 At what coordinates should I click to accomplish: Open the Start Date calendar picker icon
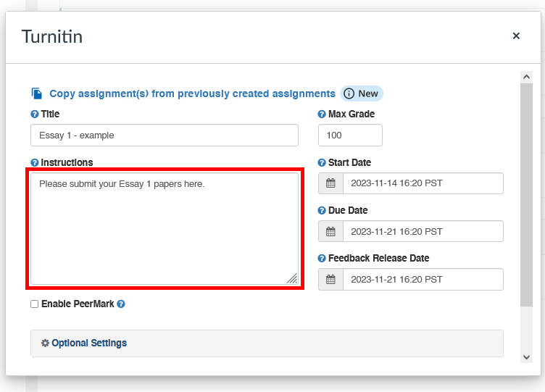click(331, 183)
